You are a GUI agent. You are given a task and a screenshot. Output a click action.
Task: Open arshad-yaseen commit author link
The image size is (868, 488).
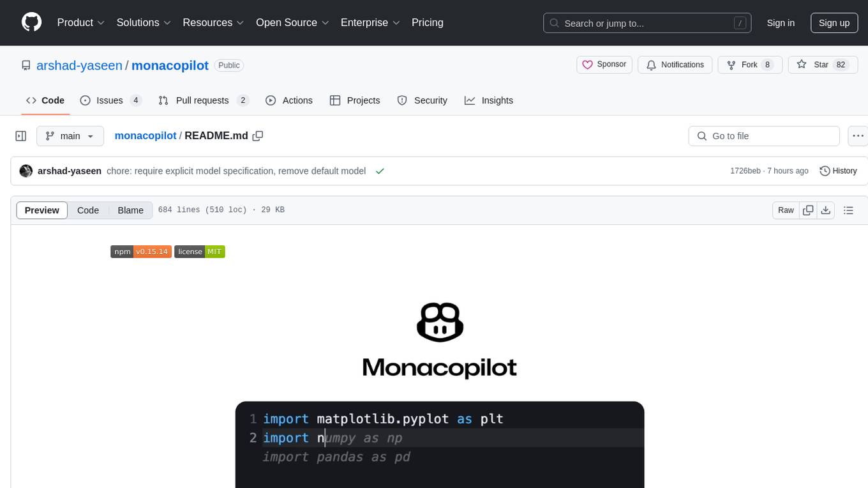70,171
